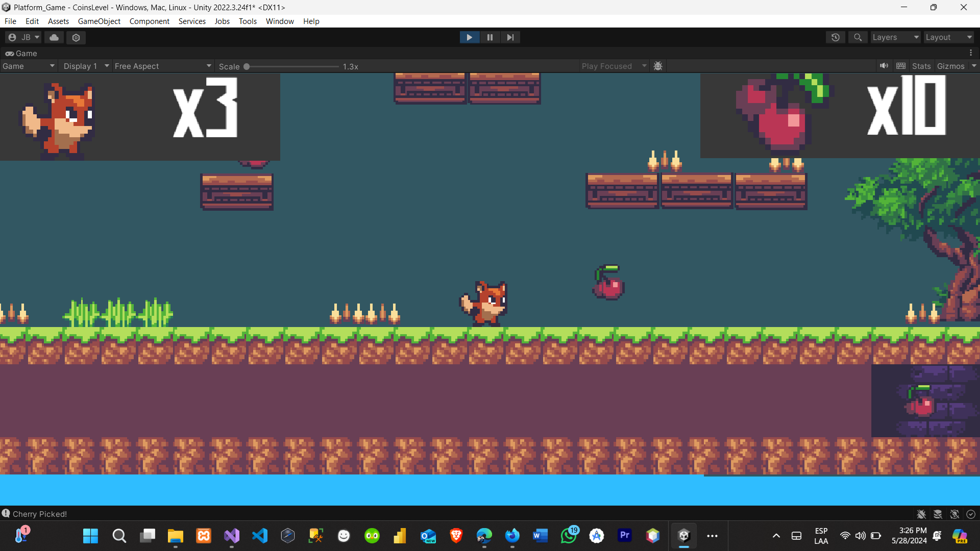Open the Window menu
980x551 pixels.
click(x=280, y=21)
